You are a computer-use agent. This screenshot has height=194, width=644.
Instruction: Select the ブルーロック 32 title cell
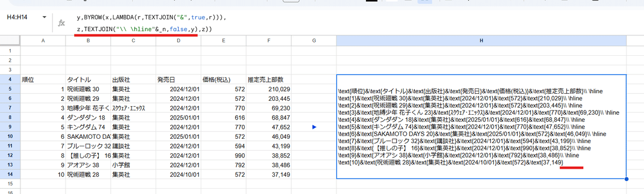[88, 146]
